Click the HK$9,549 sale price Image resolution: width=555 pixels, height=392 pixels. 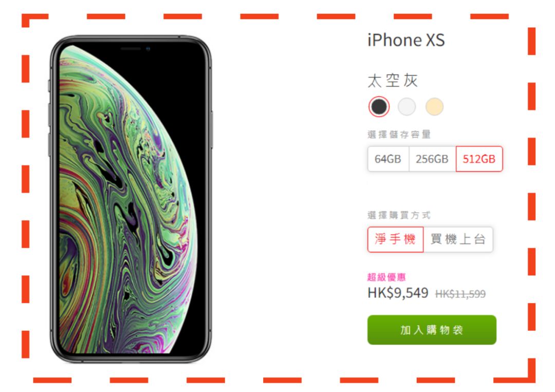398,293
